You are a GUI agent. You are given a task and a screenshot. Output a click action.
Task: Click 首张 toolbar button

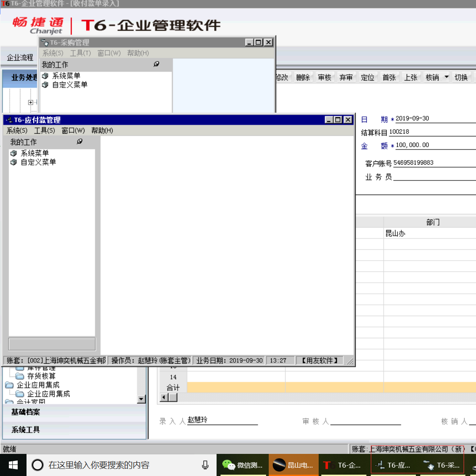[389, 77]
